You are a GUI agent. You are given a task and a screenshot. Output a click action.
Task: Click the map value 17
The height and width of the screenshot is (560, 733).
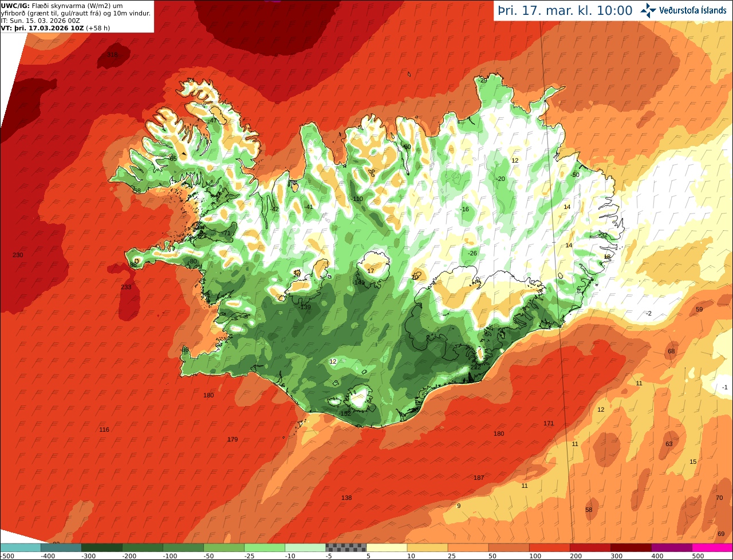tap(371, 271)
